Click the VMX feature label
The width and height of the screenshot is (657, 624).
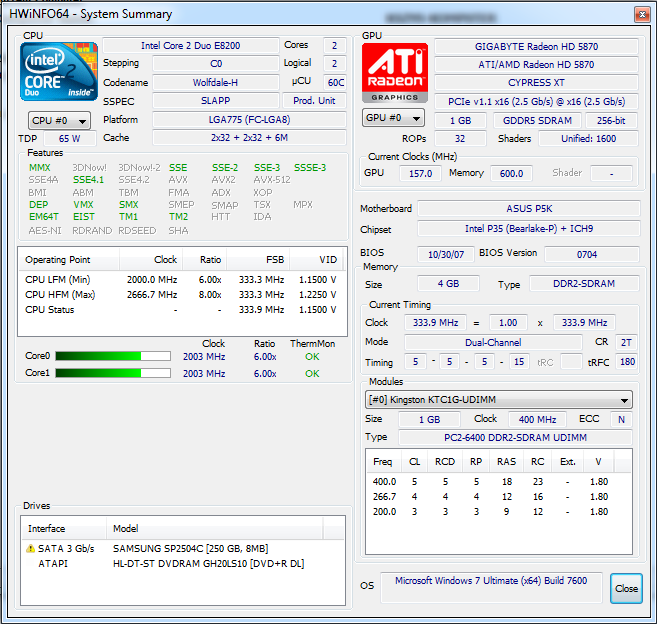point(83,205)
